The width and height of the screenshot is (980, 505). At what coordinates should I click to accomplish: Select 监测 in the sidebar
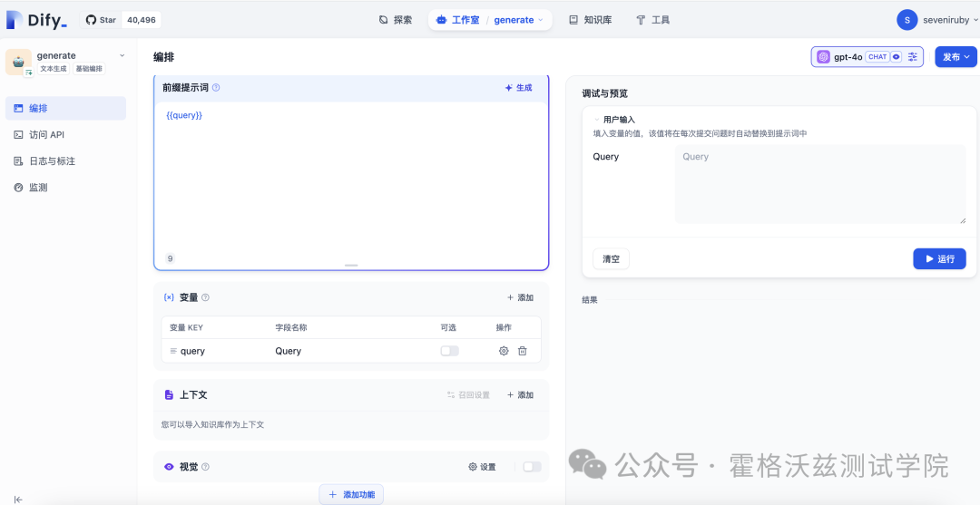coord(65,188)
